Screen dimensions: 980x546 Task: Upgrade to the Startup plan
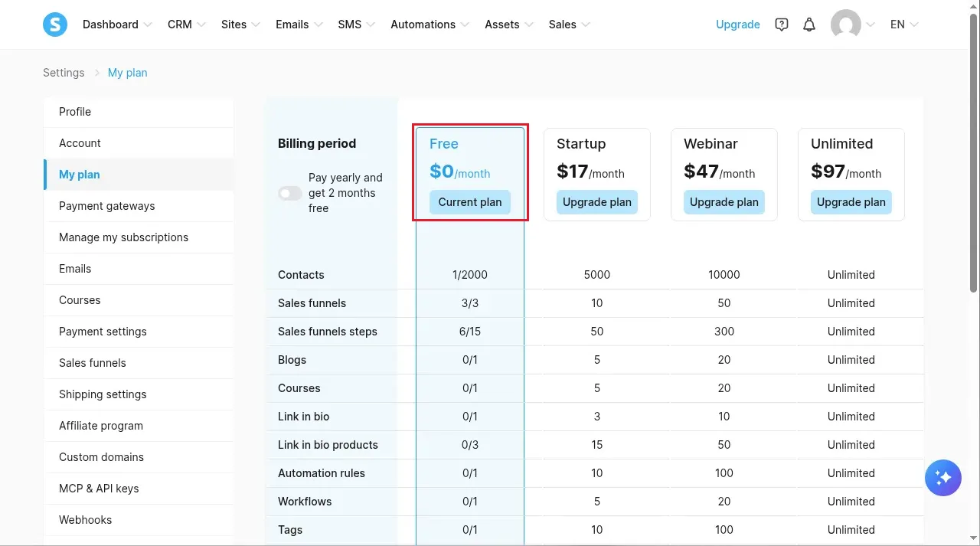[x=597, y=202]
